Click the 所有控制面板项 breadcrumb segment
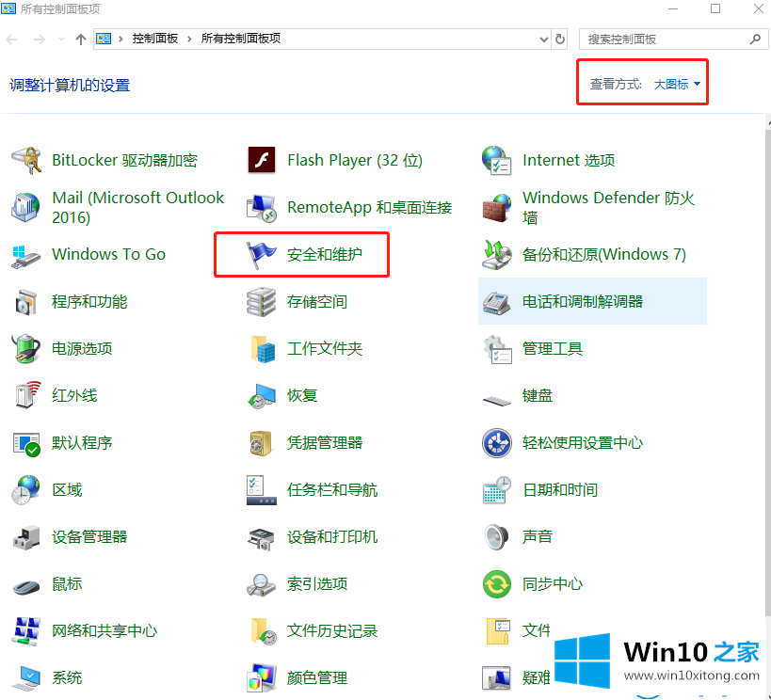This screenshot has height=700, width=771. click(x=240, y=39)
